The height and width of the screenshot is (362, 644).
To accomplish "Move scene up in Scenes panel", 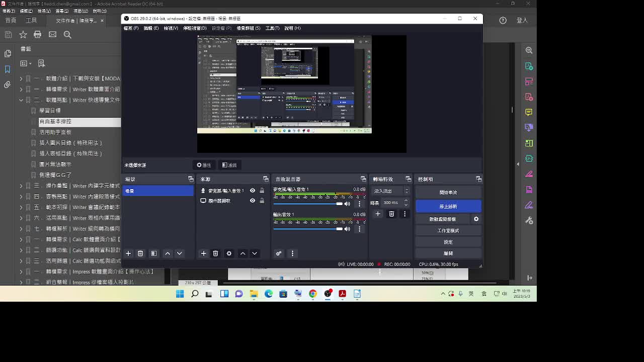I will point(168,253).
